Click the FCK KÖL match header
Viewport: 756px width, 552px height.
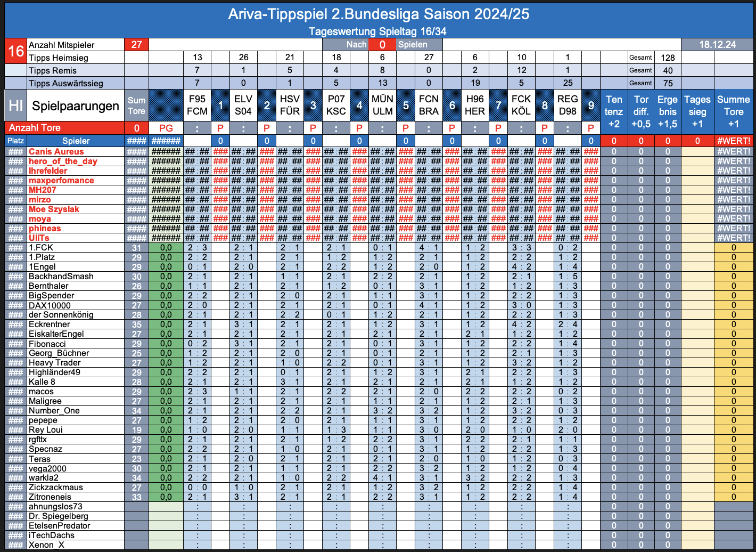(521, 105)
